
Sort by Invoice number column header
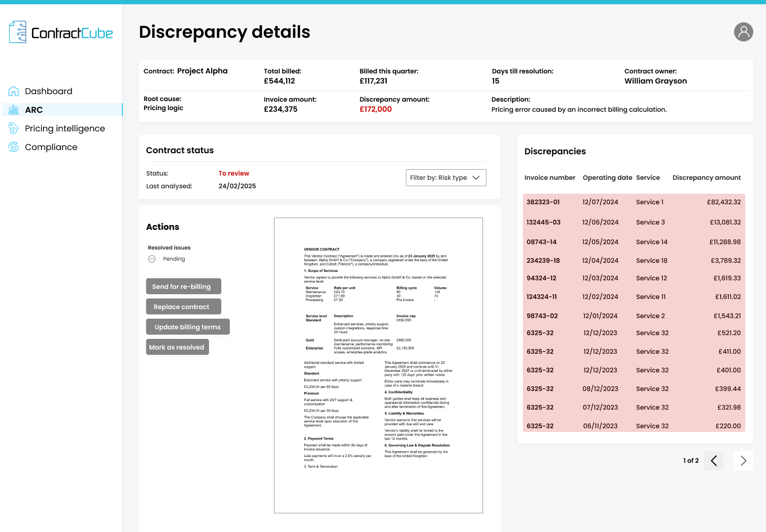(550, 178)
